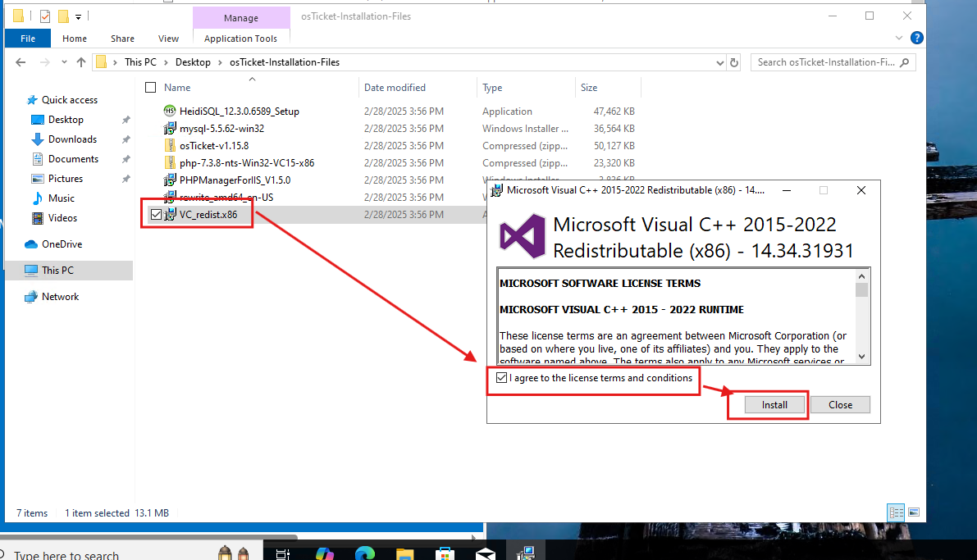Select the osTicket-v1.15.8 zip icon
The image size is (977, 560).
170,146
